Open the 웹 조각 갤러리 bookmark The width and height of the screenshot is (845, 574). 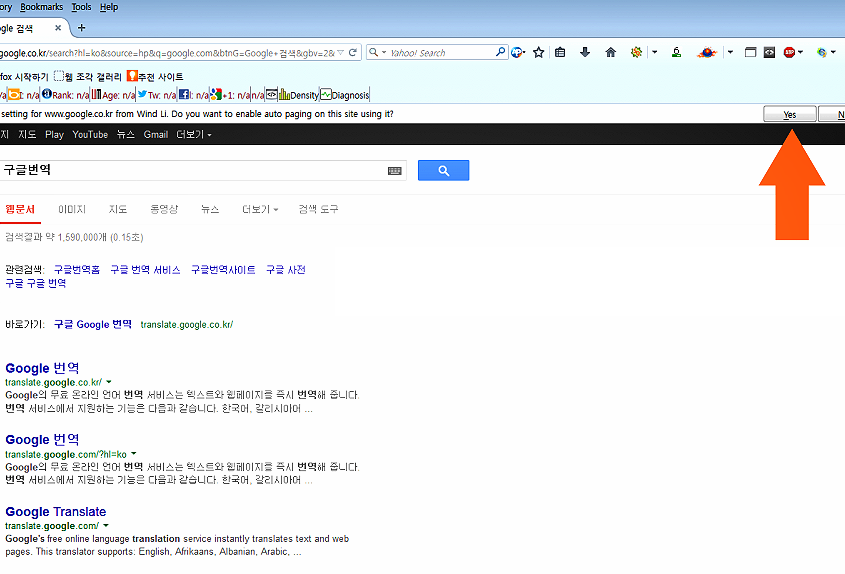point(88,77)
